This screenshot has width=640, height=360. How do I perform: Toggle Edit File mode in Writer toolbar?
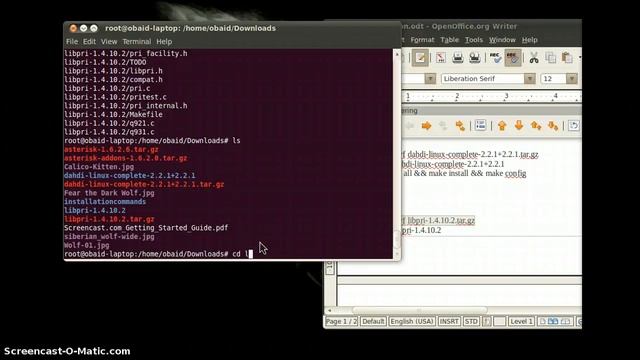pos(420,58)
